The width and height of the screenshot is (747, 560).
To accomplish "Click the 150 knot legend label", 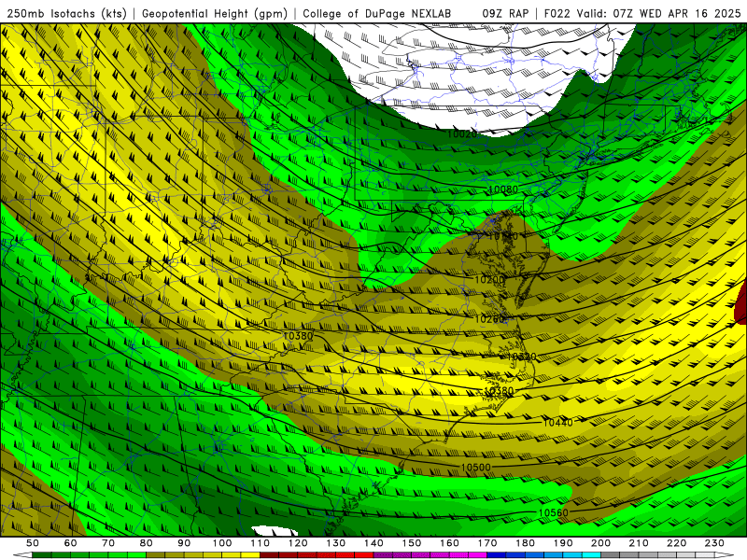I will [412, 543].
